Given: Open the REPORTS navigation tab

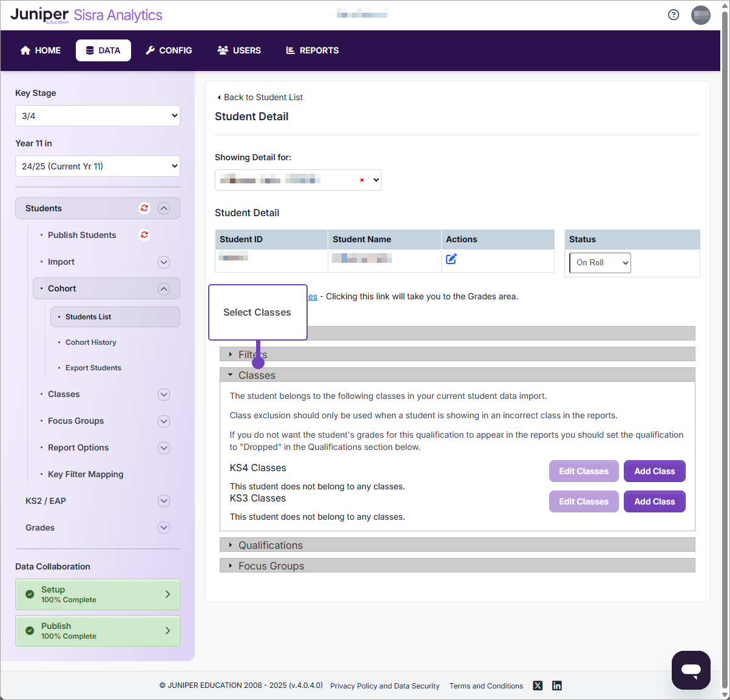Looking at the screenshot, I should click(x=312, y=50).
